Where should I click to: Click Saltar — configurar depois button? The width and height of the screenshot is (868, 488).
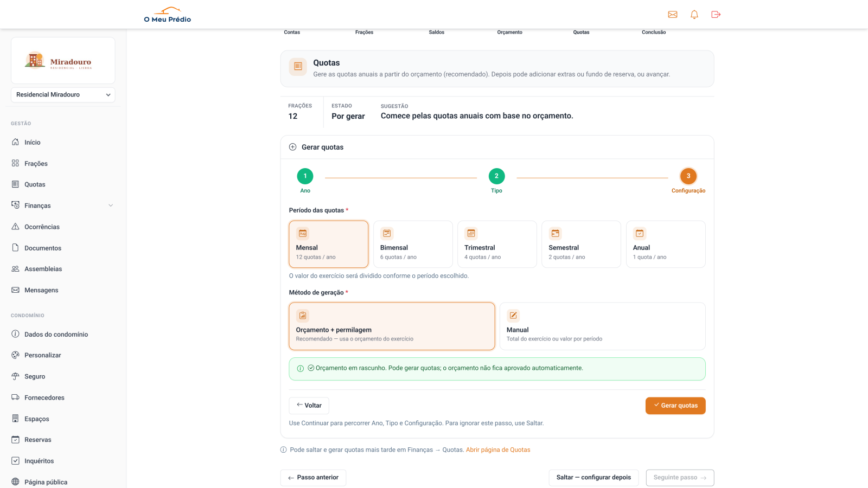593,478
